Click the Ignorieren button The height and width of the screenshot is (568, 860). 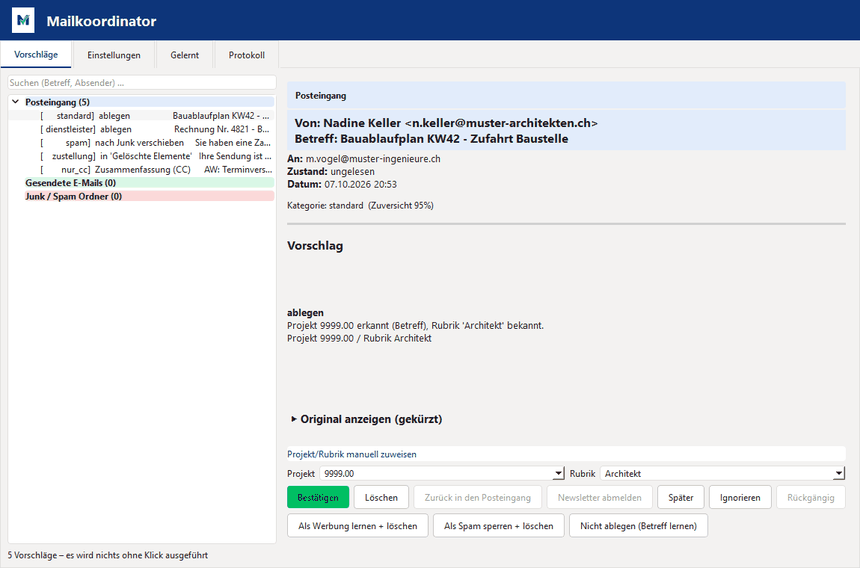coord(740,497)
